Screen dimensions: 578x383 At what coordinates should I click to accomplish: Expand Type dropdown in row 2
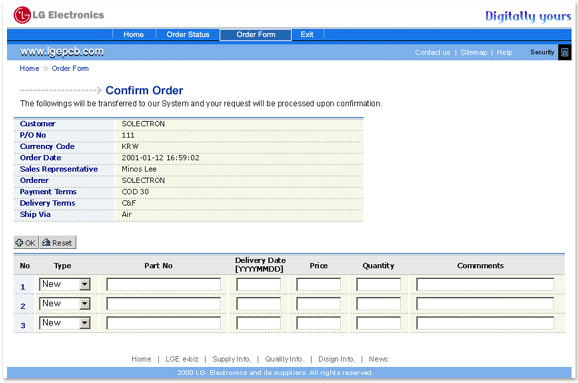coord(85,304)
